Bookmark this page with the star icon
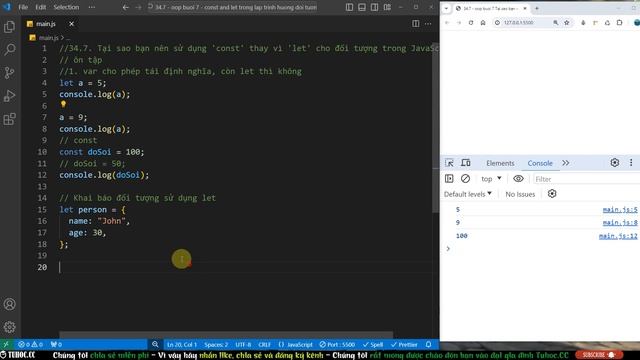The height and width of the screenshot is (360, 640). click(567, 23)
